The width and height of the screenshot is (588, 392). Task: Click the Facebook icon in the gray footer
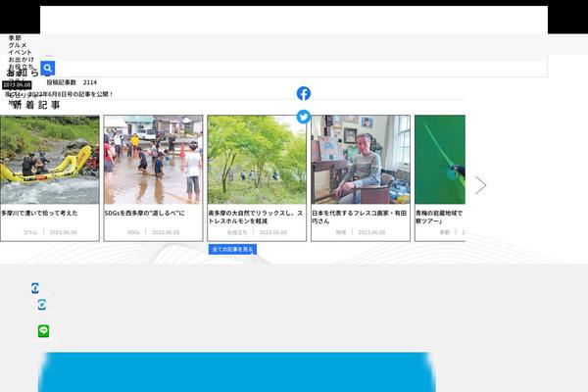click(35, 288)
